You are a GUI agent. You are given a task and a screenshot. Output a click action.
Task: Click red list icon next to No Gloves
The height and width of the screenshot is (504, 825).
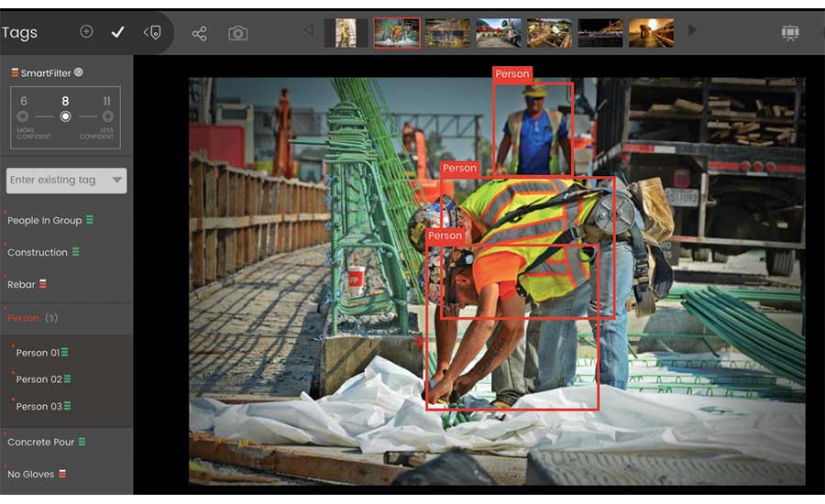[x=62, y=474]
